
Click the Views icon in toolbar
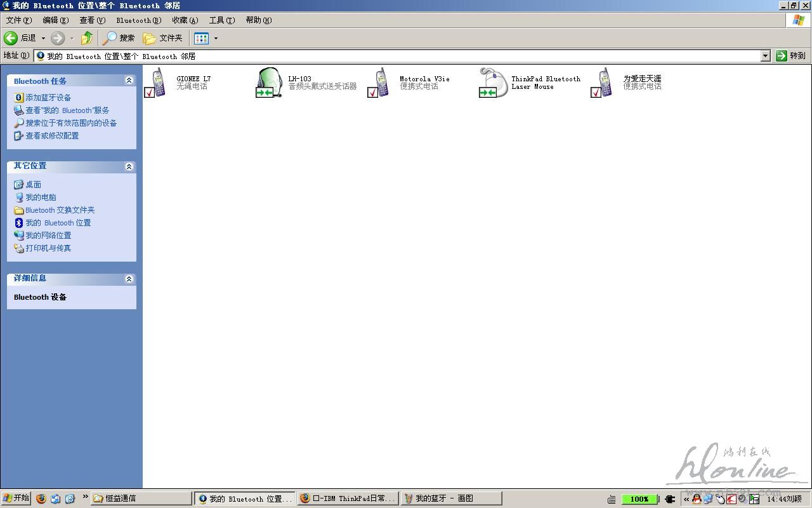[201, 38]
